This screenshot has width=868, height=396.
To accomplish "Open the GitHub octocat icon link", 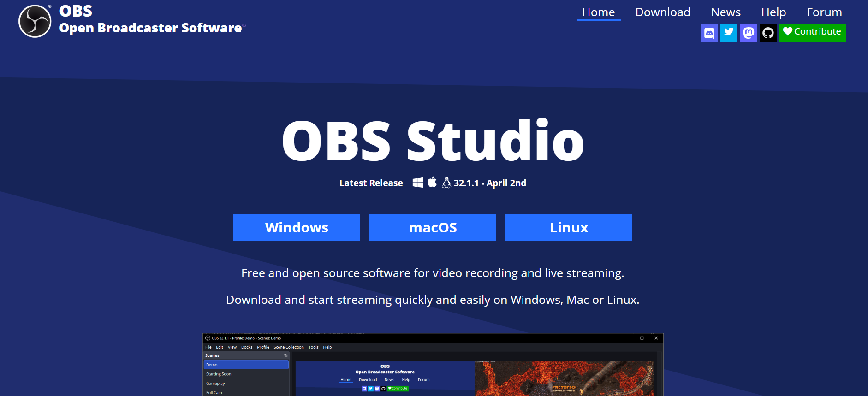I will click(768, 33).
